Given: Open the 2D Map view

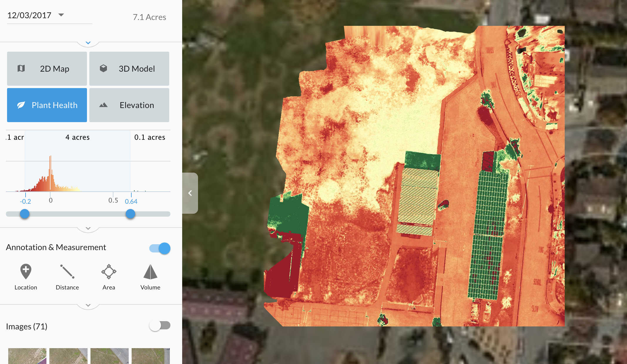Looking at the screenshot, I should (x=47, y=69).
